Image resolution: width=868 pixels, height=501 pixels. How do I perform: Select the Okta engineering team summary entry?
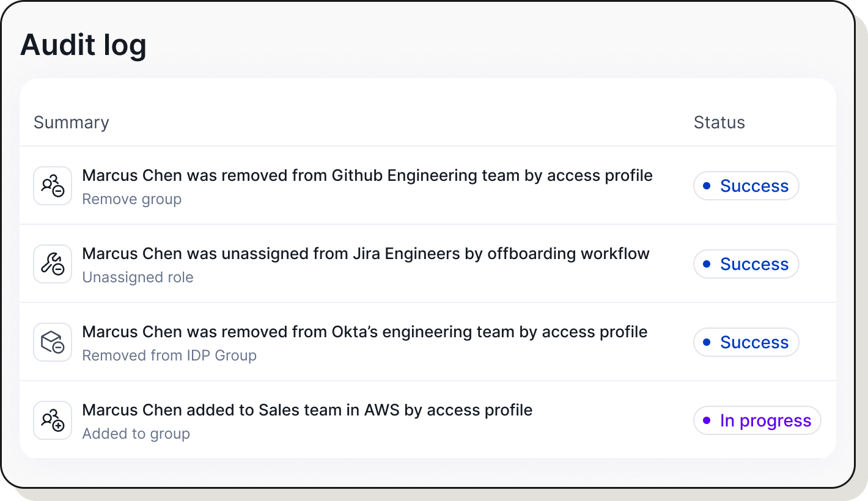click(x=364, y=332)
